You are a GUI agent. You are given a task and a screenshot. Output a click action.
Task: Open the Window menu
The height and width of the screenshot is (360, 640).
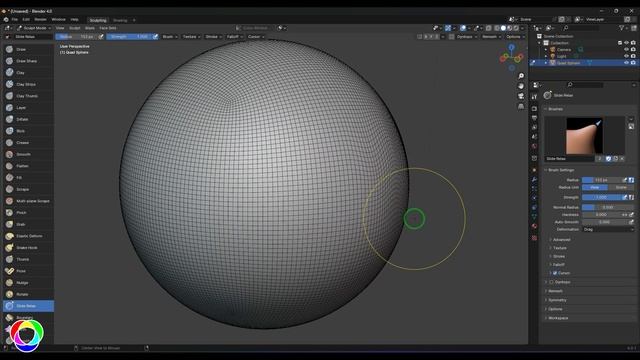[x=58, y=20]
